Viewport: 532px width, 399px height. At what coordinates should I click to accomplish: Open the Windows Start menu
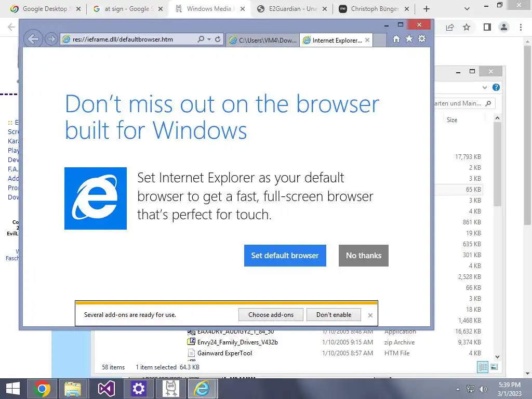[13, 389]
